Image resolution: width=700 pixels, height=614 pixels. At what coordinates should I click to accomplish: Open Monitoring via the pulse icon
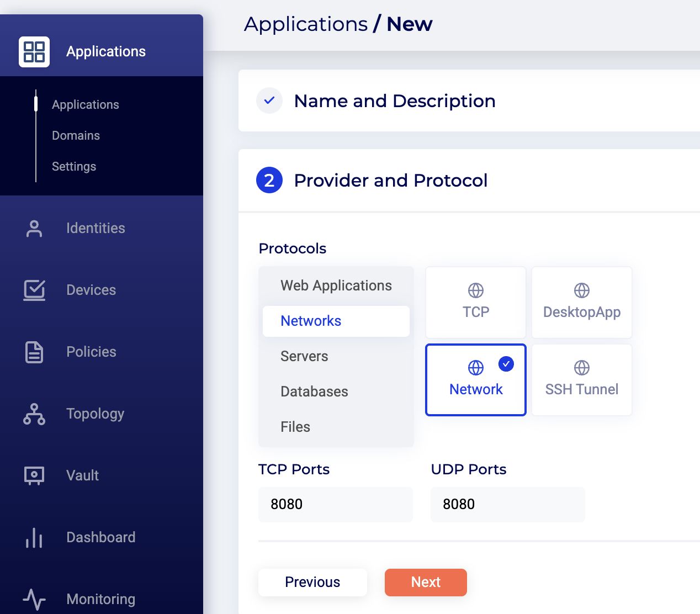[34, 599]
